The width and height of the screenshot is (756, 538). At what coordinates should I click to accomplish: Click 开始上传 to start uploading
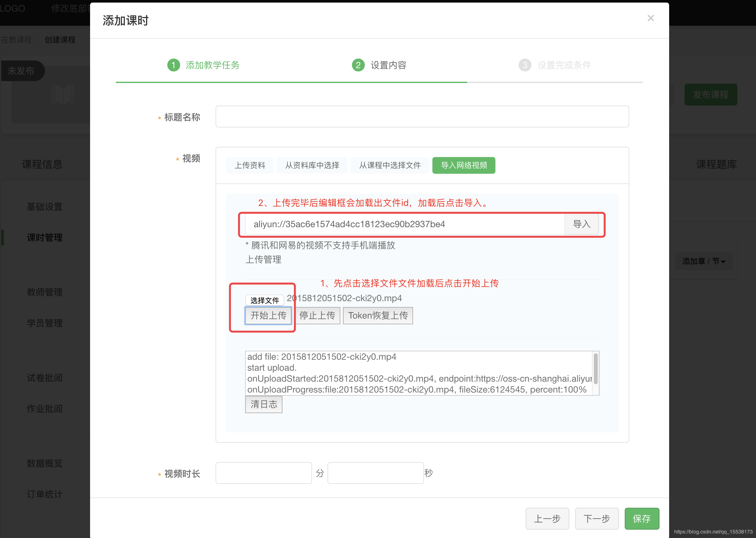point(268,315)
